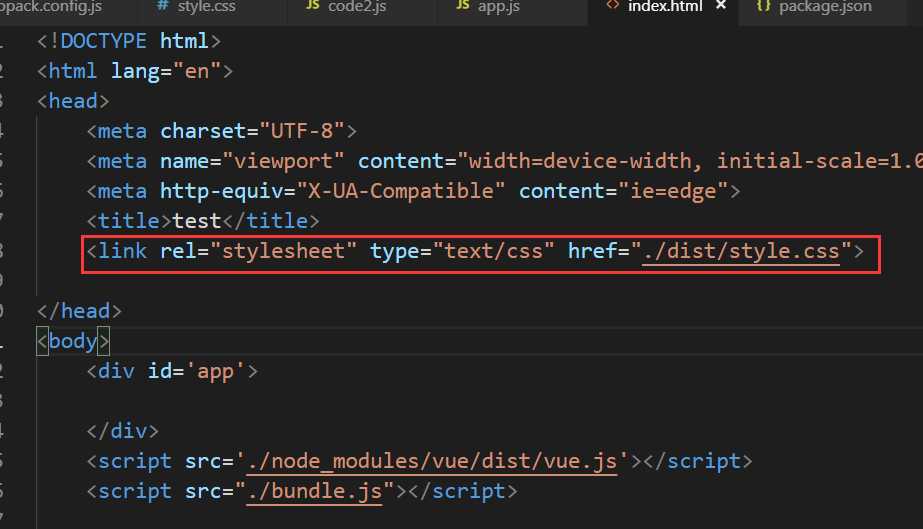Image resolution: width=923 pixels, height=529 pixels.
Task: Click the JS icon on code2.js tab
Action: coord(312,7)
